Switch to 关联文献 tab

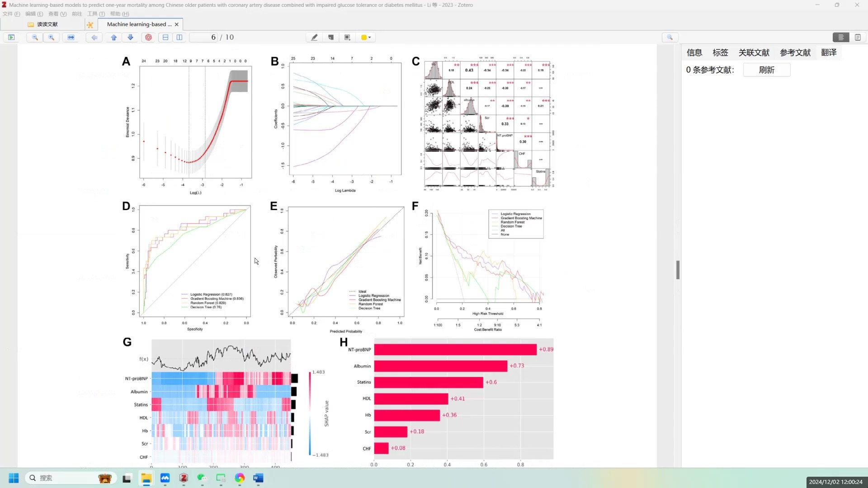point(754,53)
